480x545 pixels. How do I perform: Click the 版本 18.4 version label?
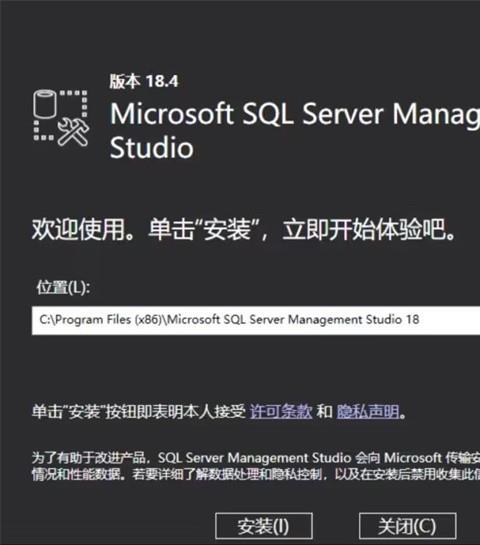tap(144, 81)
